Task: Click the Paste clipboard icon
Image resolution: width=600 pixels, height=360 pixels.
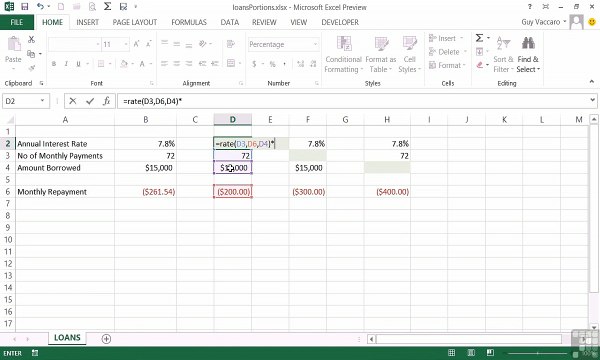Action: [13, 44]
